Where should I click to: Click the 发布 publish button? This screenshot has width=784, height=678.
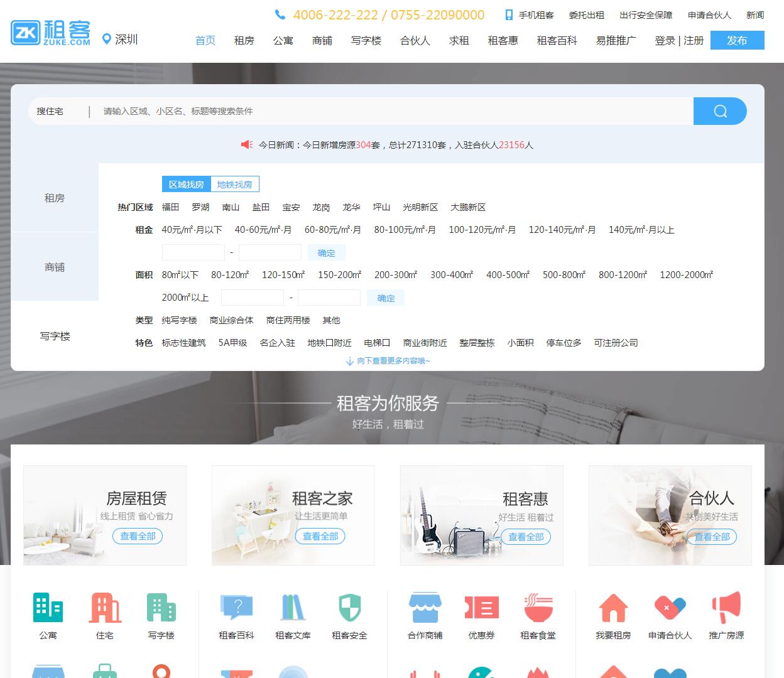coord(738,40)
